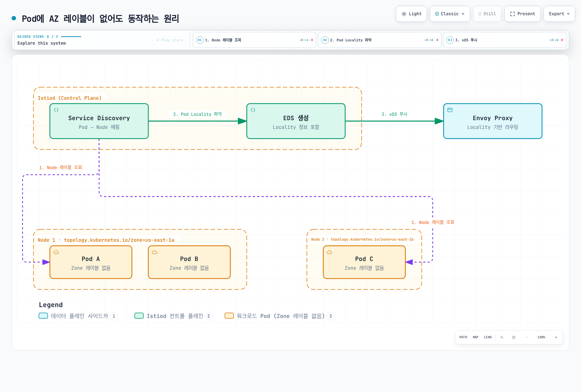Play the guided story
The width and height of the screenshot is (581, 392).
click(170, 40)
